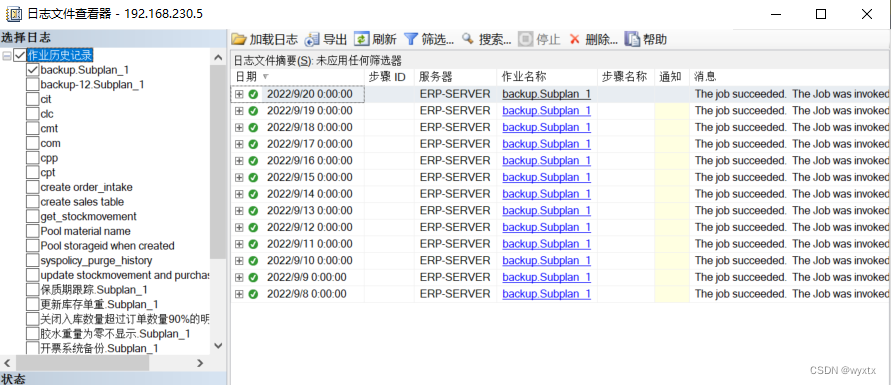Click green success icon for 2022/9/13 row
Viewport: 891px width, 385px height.
[x=253, y=211]
